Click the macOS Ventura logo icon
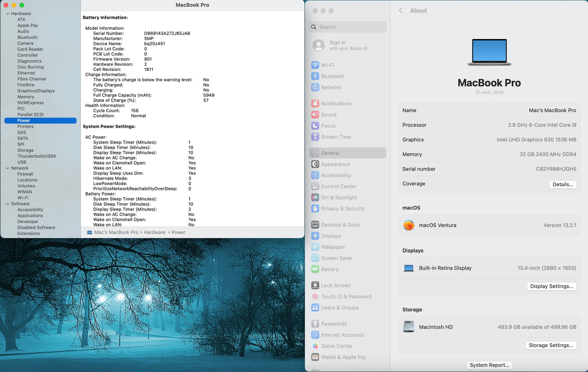Screen dimensions: 588x372 tap(409, 225)
